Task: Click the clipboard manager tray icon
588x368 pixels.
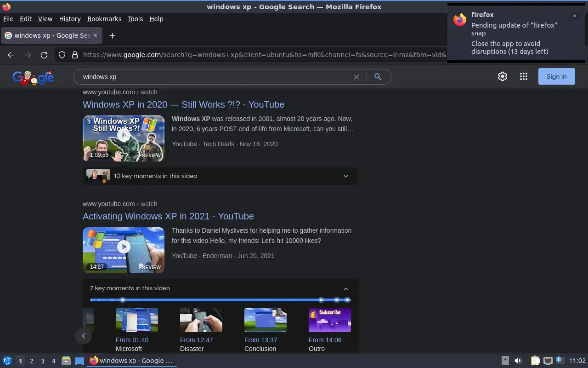Action: tap(535, 361)
